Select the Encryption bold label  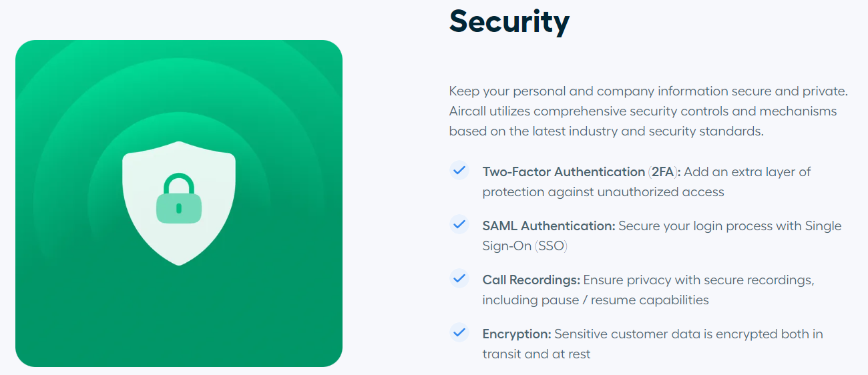point(517,334)
